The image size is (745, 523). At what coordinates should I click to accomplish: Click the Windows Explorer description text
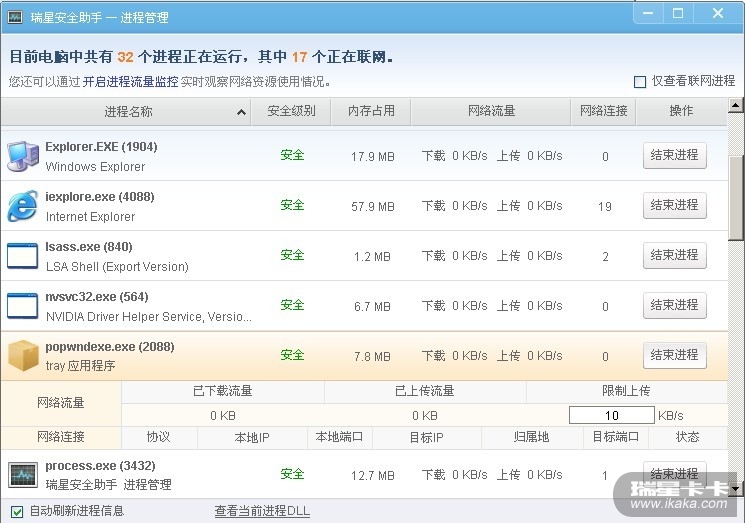(x=96, y=167)
